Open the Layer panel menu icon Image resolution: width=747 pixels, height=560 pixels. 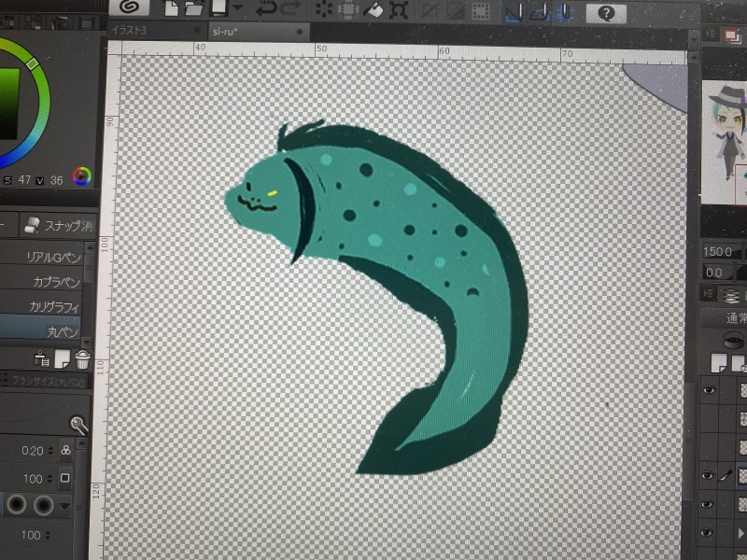pos(709,294)
